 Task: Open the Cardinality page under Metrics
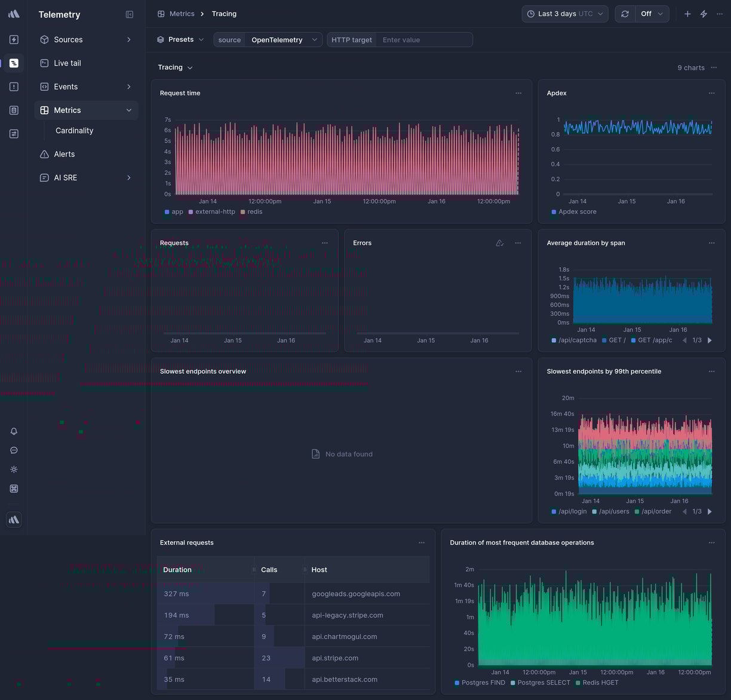pos(74,130)
